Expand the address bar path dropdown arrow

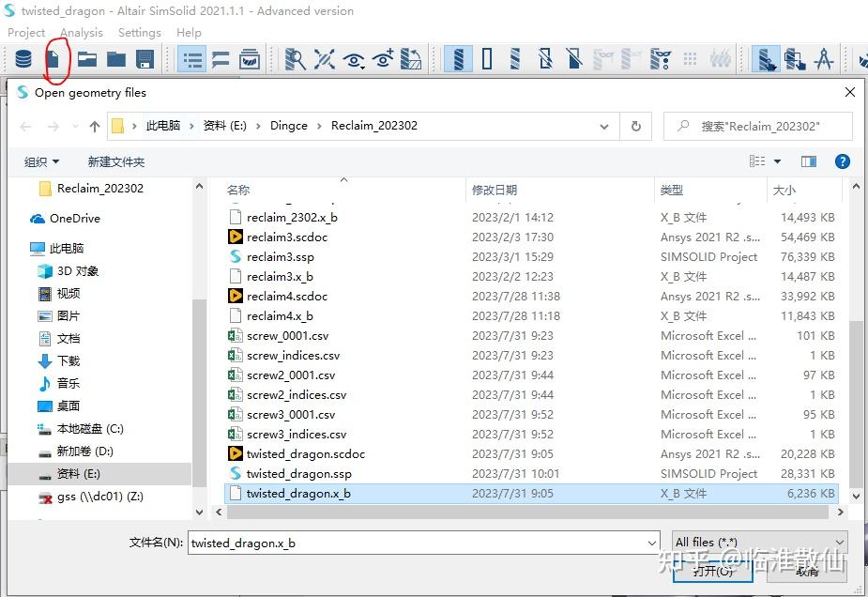tap(605, 125)
